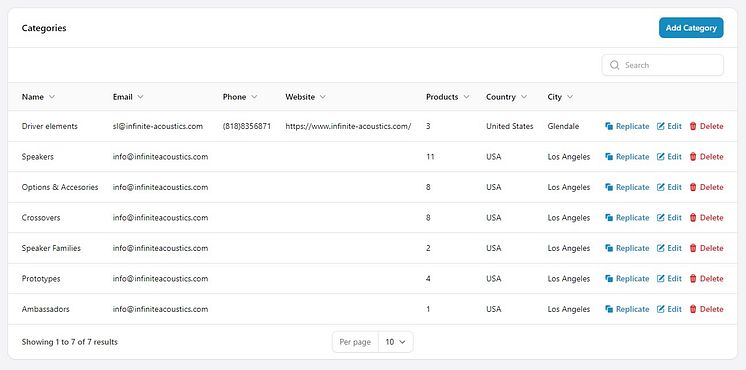Open the Per page 10 dropdown
Image resolution: width=746 pixels, height=370 pixels.
[x=395, y=342]
